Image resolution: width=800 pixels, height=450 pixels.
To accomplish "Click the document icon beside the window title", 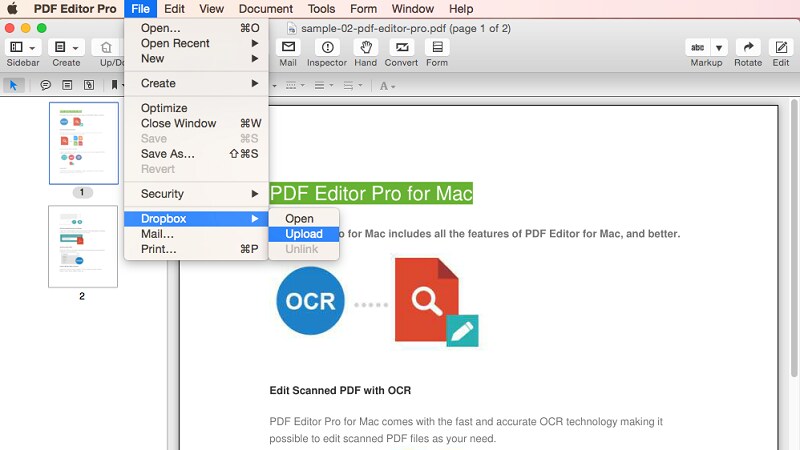I will (292, 29).
